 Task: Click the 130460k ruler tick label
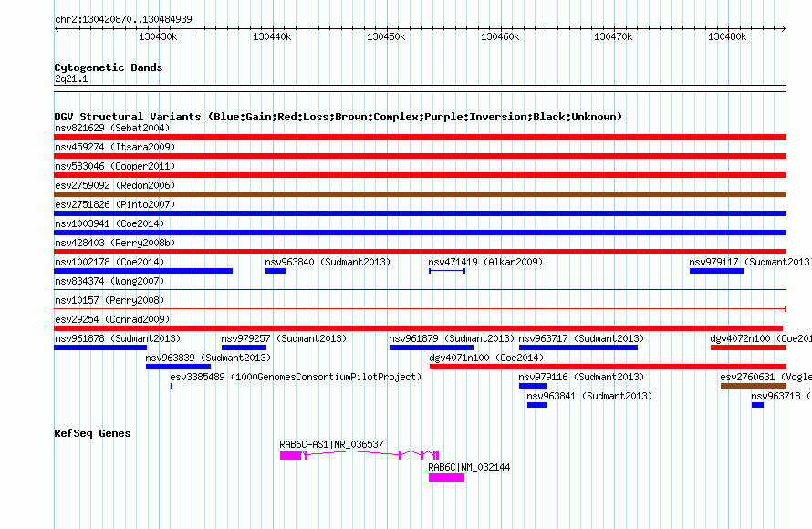[x=500, y=36]
